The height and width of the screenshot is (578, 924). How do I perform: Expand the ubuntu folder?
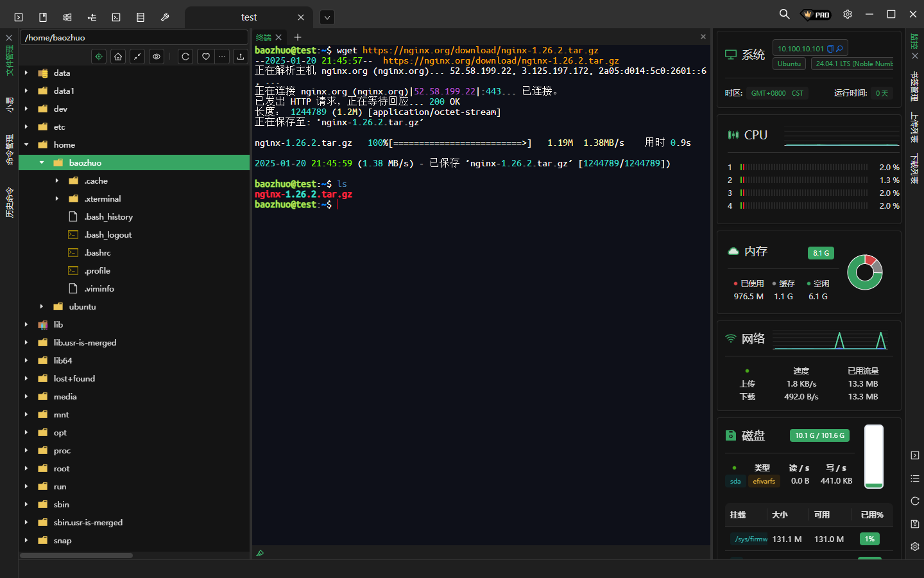[x=42, y=307]
